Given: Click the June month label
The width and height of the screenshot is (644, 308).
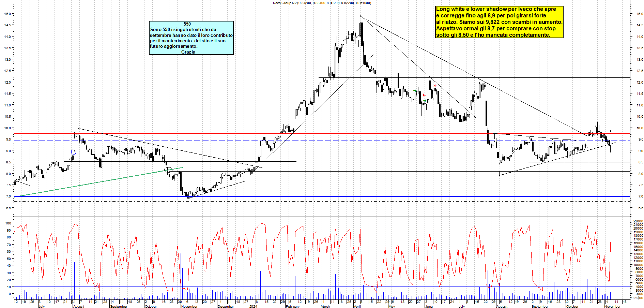Looking at the screenshot, I should pos(429,306).
